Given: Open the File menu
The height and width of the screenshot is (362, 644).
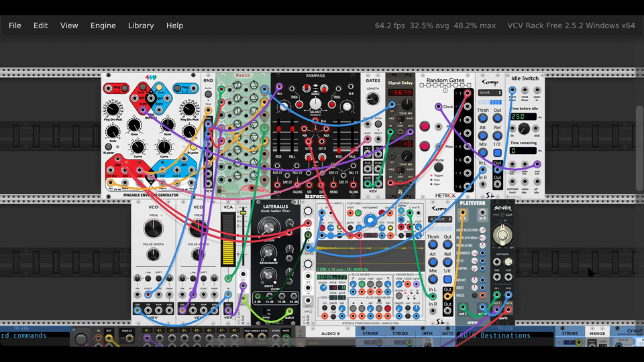Looking at the screenshot, I should pyautogui.click(x=15, y=25).
